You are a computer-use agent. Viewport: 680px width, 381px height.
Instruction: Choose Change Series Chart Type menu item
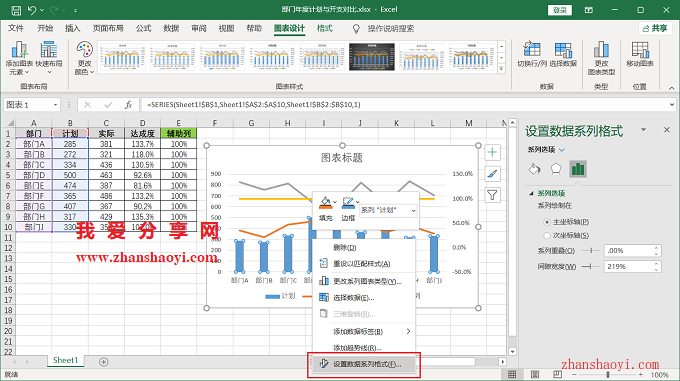coord(363,281)
